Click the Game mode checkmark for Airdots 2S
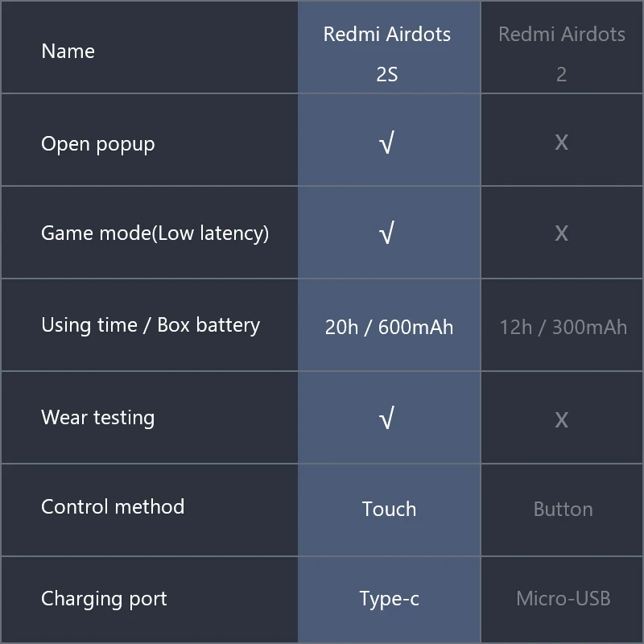 pos(387,233)
